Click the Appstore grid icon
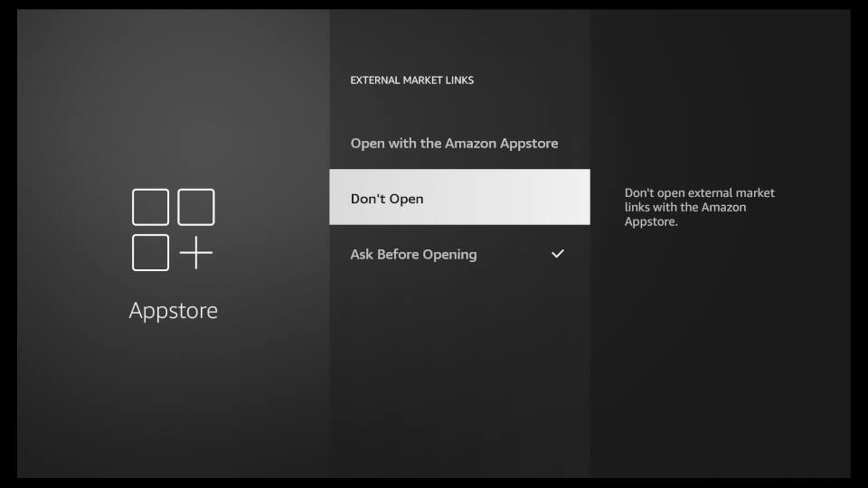This screenshot has width=868, height=488. tap(174, 230)
